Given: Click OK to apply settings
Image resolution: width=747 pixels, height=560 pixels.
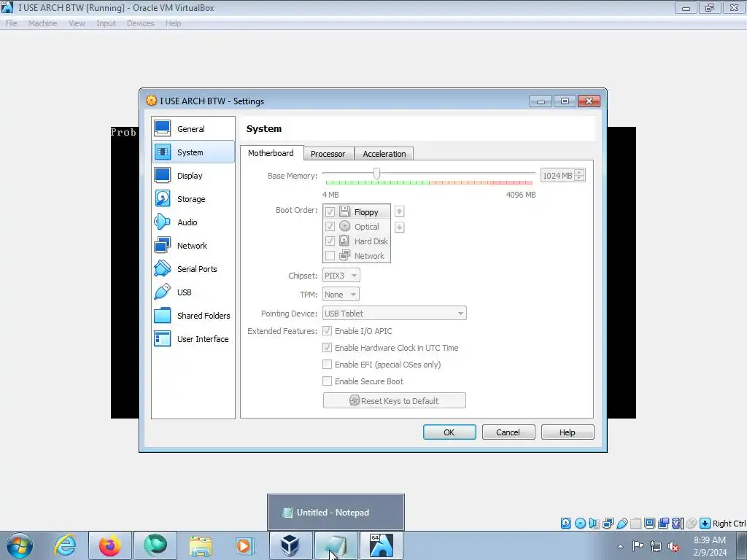Looking at the screenshot, I should coord(449,432).
